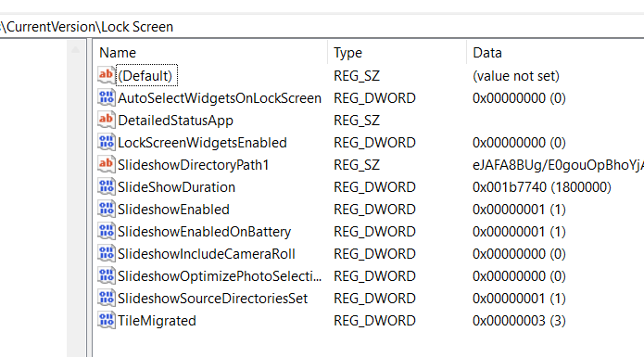This screenshot has width=644, height=357.
Task: Click data value of the SlideshowIncludeCameraRoll row
Action: (519, 254)
